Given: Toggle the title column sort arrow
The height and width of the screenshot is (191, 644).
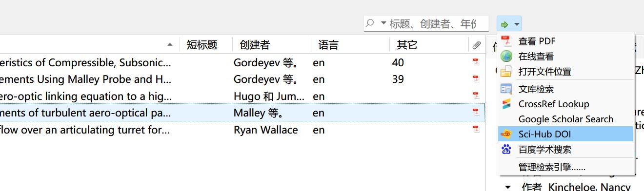Looking at the screenshot, I should click(x=170, y=44).
